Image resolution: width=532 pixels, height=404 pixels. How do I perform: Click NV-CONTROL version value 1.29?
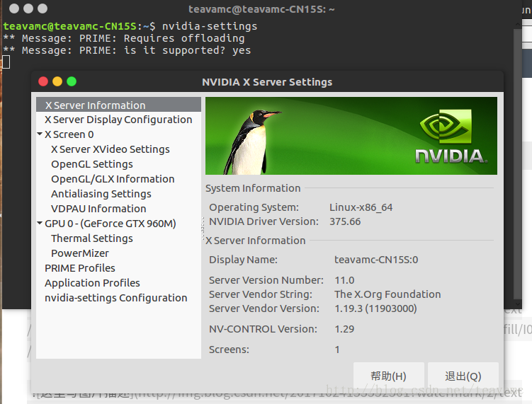pyautogui.click(x=344, y=329)
